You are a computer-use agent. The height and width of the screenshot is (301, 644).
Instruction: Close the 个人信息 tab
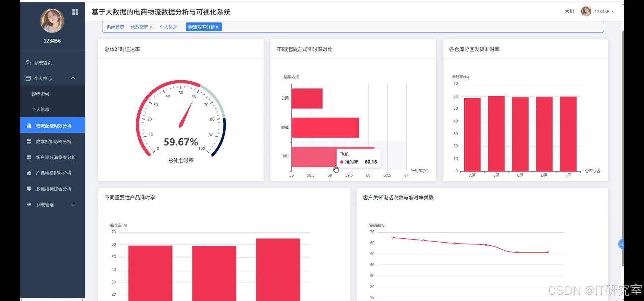pos(180,27)
